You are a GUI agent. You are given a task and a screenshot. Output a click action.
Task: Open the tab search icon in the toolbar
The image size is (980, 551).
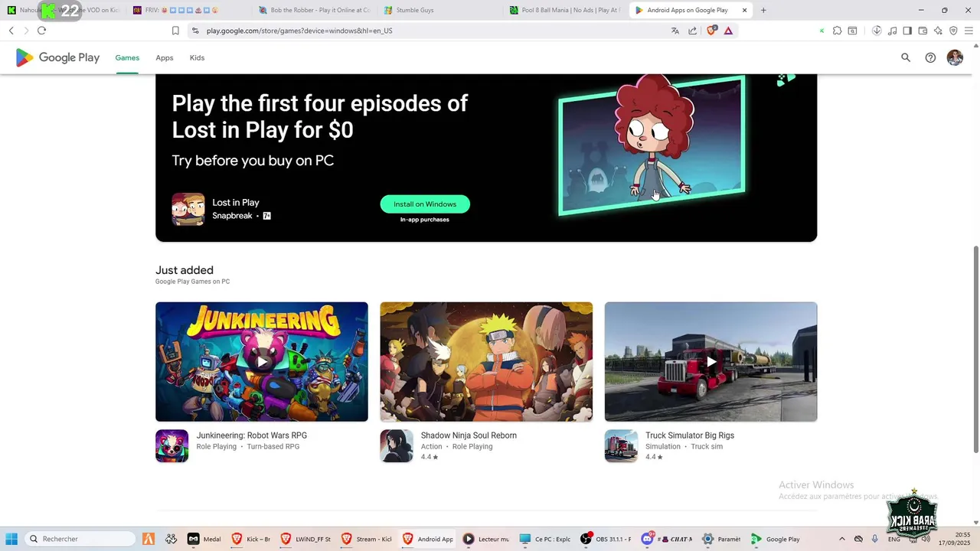click(852, 31)
